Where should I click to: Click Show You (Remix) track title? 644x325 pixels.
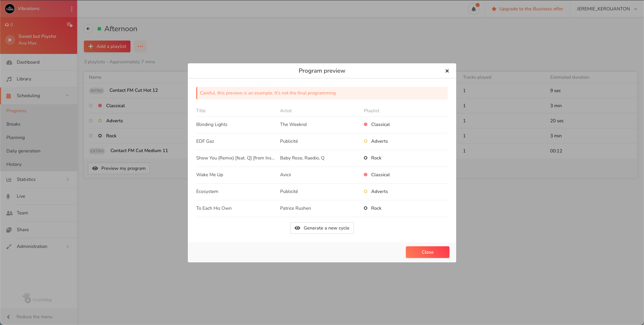[x=235, y=158]
